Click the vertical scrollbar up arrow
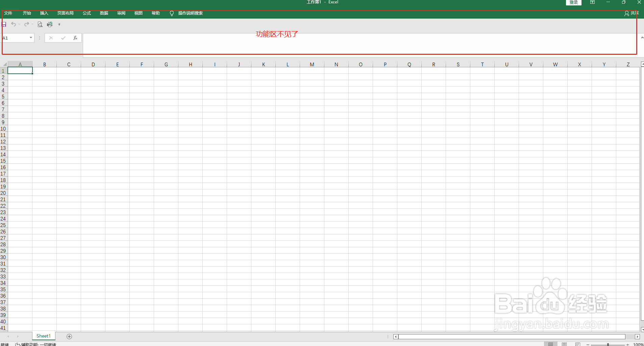 (642, 64)
